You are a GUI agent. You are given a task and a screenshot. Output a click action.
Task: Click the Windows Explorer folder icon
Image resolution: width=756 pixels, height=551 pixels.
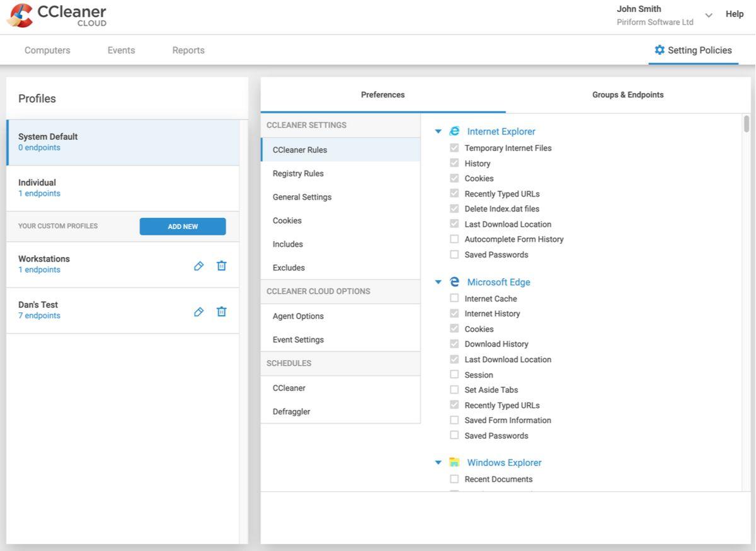[454, 462]
